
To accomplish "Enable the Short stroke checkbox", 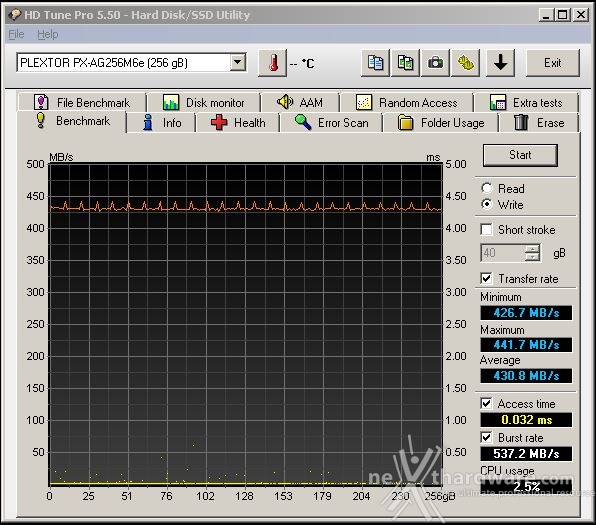I will (486, 230).
